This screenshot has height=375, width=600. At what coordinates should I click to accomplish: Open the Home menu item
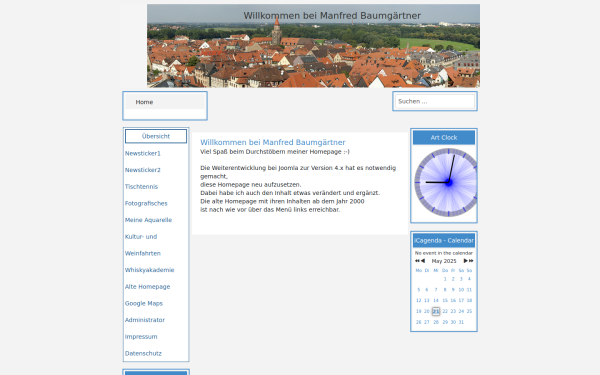144,102
